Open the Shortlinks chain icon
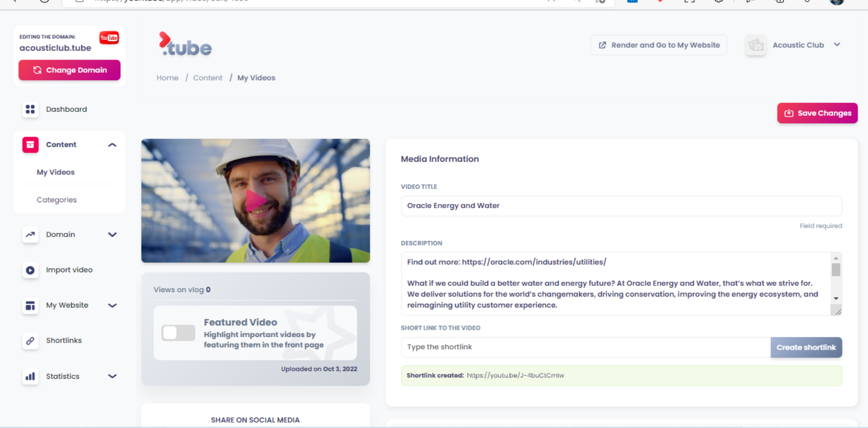The width and height of the screenshot is (868, 428). 30,340
